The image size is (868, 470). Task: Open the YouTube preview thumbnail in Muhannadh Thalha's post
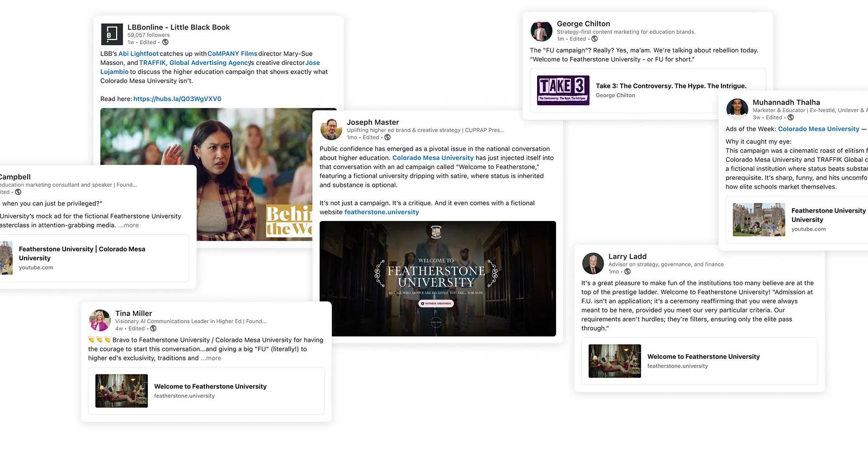759,220
